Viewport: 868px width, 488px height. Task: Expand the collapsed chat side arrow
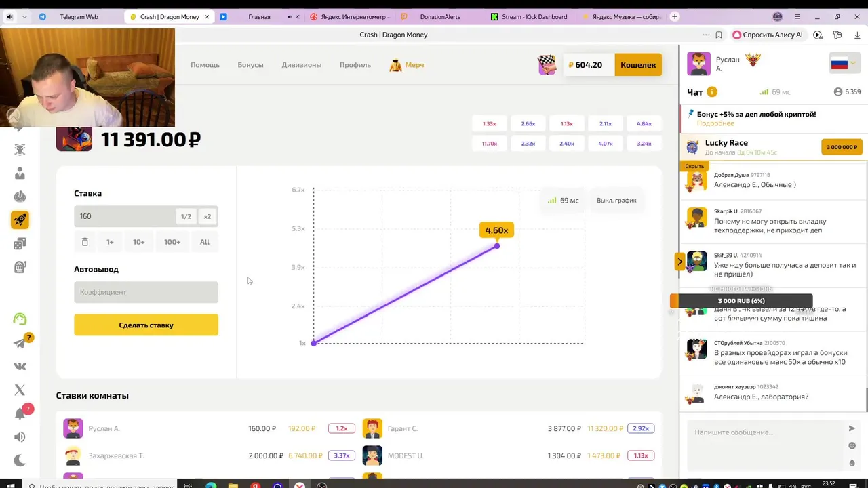click(679, 261)
